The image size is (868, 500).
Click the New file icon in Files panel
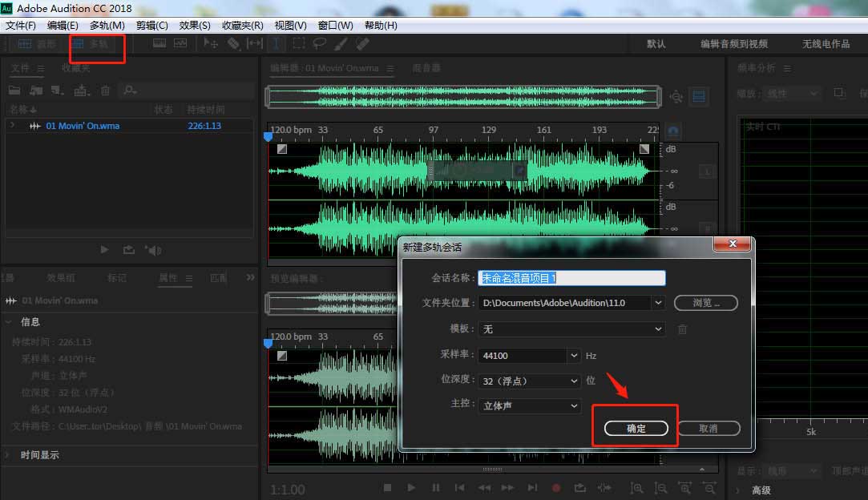coord(57,90)
